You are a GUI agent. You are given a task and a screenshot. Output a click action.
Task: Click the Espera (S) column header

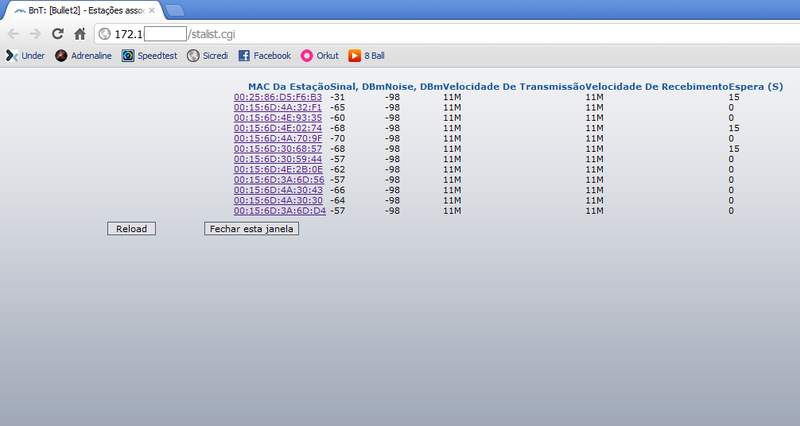[756, 87]
